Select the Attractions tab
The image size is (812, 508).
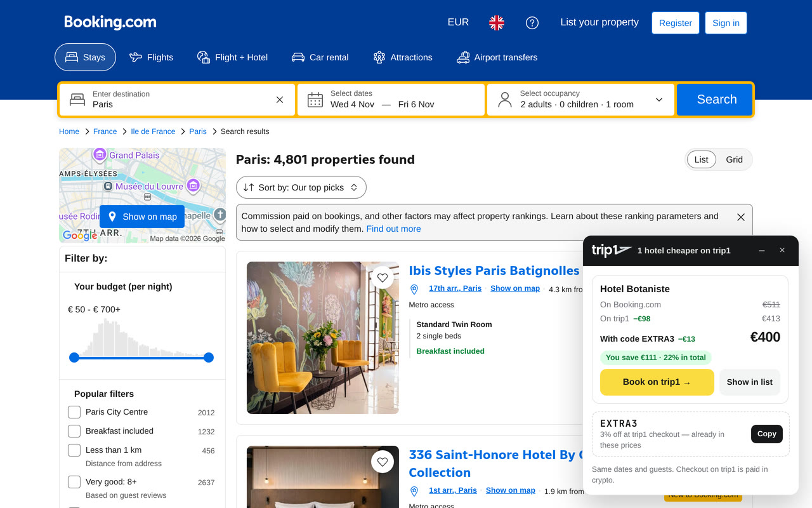[403, 57]
